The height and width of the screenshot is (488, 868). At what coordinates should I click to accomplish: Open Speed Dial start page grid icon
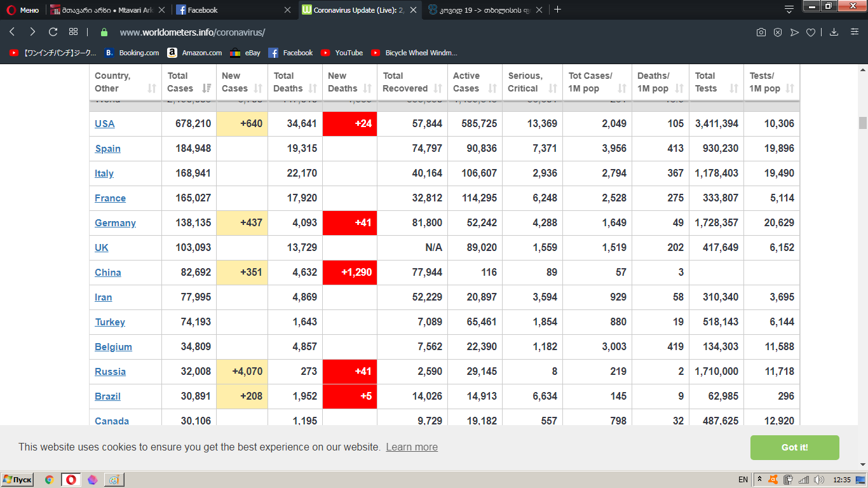[73, 32]
